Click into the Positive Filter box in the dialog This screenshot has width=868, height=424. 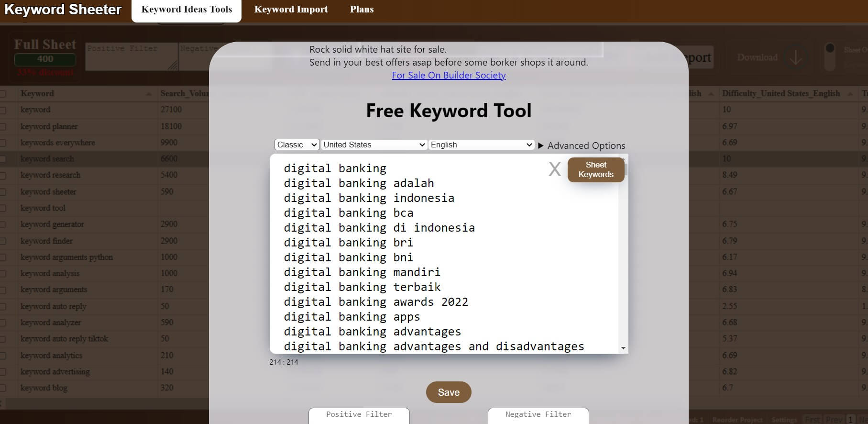tap(359, 416)
